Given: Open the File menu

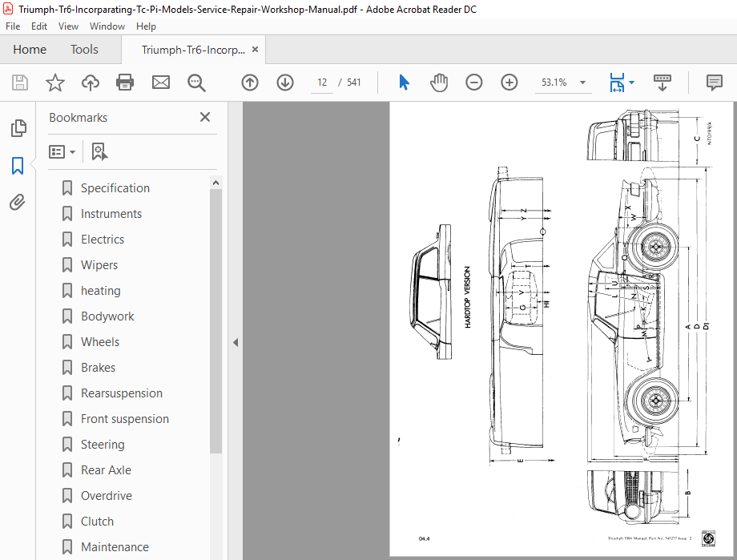Looking at the screenshot, I should 13,26.
